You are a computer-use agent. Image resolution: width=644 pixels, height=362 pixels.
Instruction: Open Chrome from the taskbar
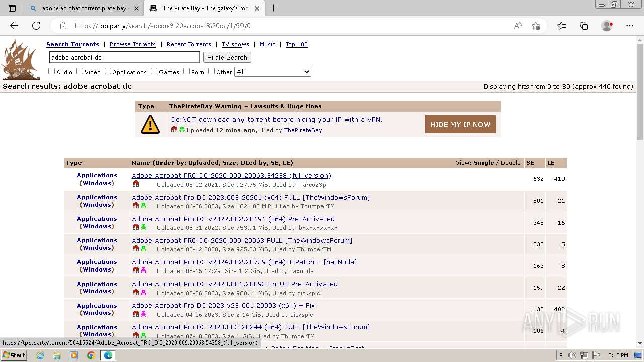[91, 355]
